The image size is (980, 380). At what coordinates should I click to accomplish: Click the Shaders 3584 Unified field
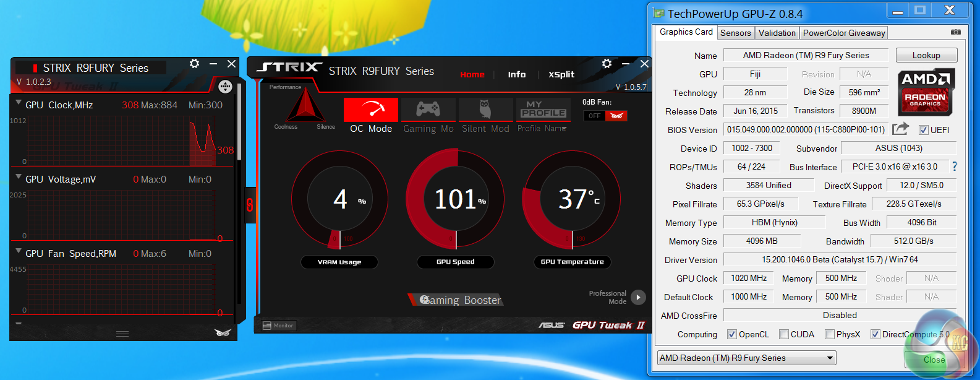pos(769,185)
